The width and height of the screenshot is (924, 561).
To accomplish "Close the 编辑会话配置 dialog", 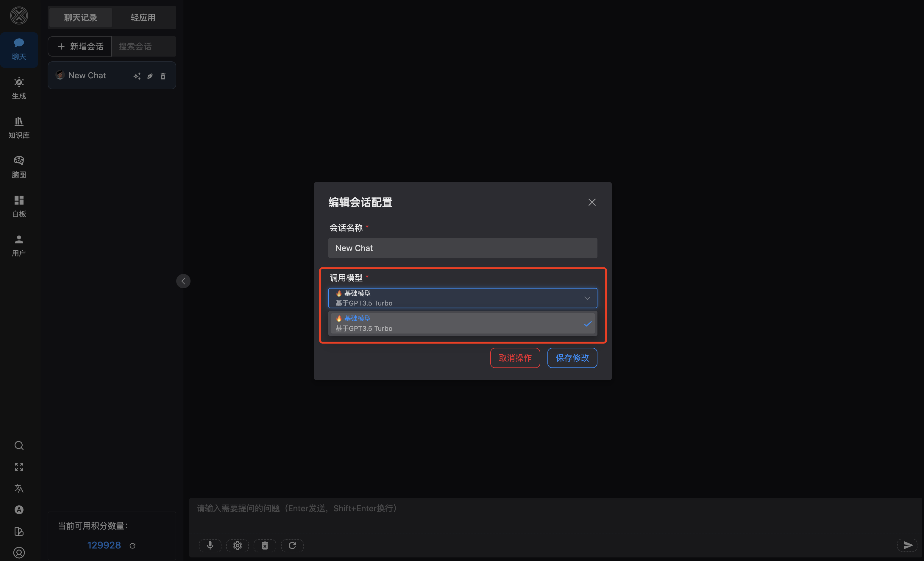I will (592, 202).
